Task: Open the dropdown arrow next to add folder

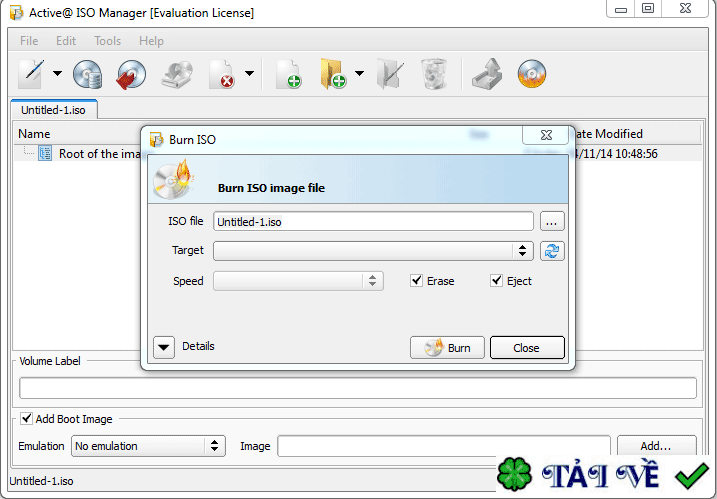Action: click(359, 73)
